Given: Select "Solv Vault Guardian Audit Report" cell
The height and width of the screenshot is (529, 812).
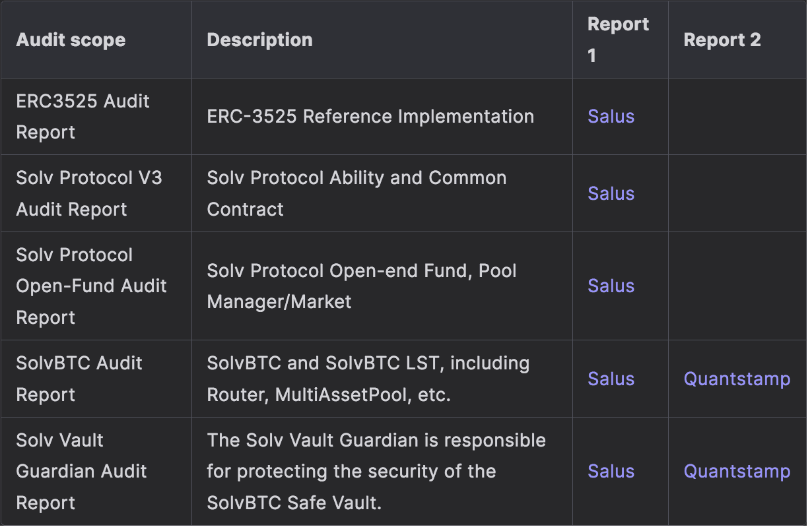Looking at the screenshot, I should (x=81, y=471).
